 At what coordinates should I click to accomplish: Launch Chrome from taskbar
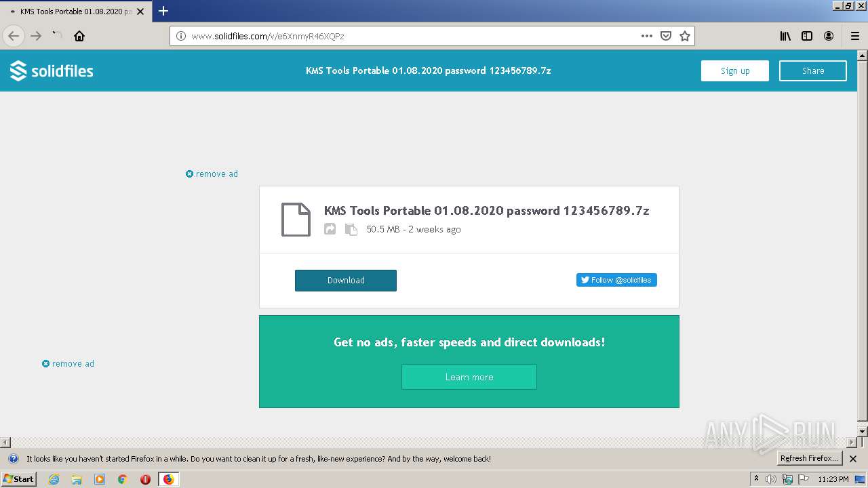pyautogui.click(x=123, y=479)
